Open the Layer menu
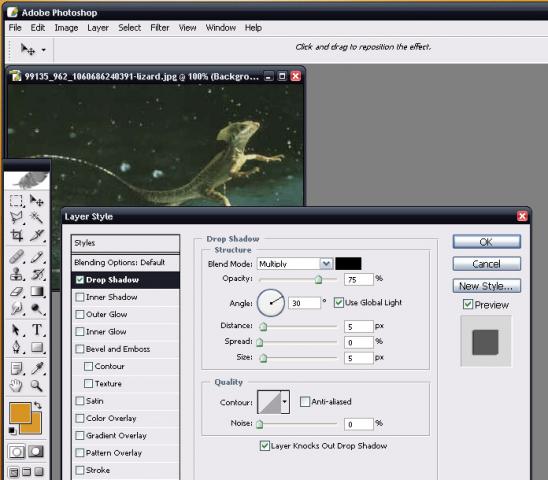548x480 pixels. click(98, 28)
